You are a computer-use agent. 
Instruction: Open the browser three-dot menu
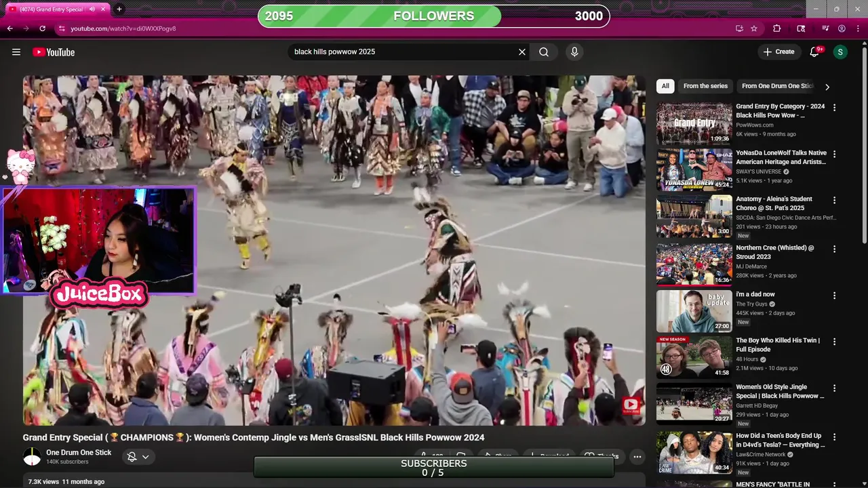tap(859, 28)
